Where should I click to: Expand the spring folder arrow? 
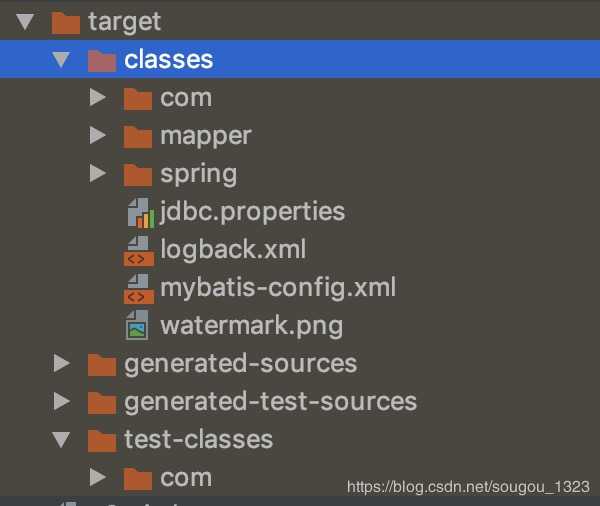pyautogui.click(x=97, y=174)
